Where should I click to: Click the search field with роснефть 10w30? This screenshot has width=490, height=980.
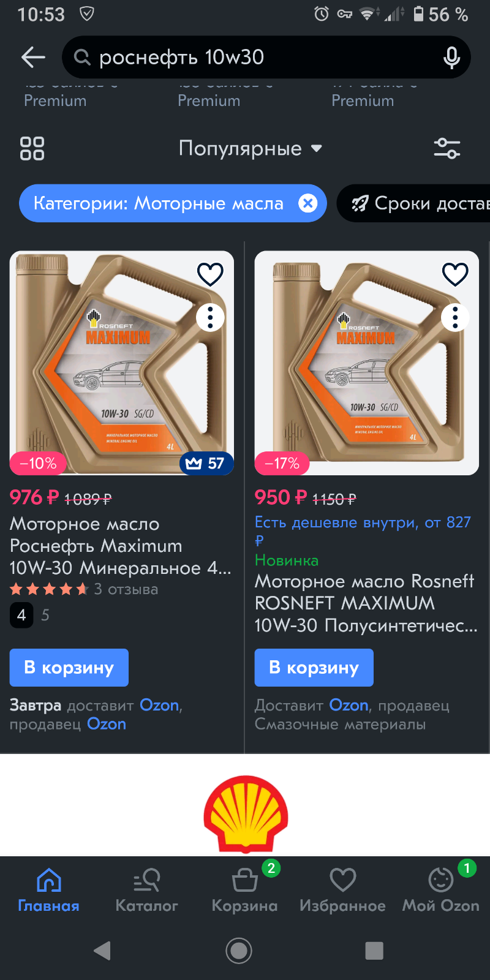point(266,58)
